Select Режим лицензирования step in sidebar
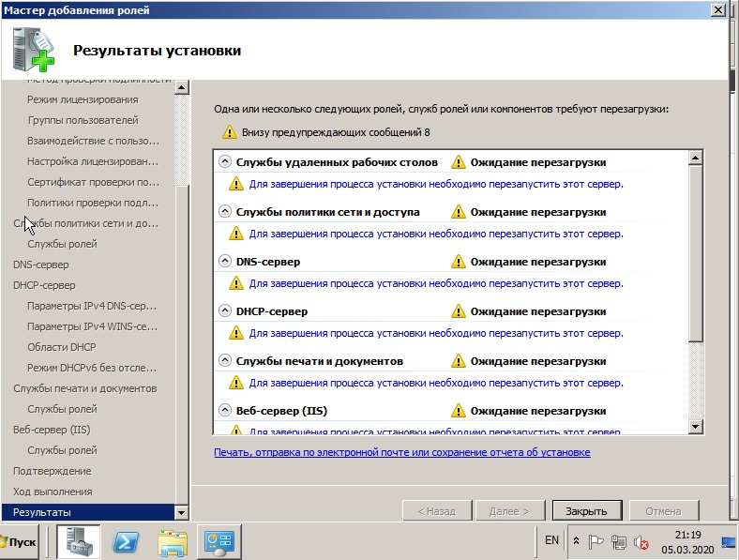 pyautogui.click(x=83, y=99)
